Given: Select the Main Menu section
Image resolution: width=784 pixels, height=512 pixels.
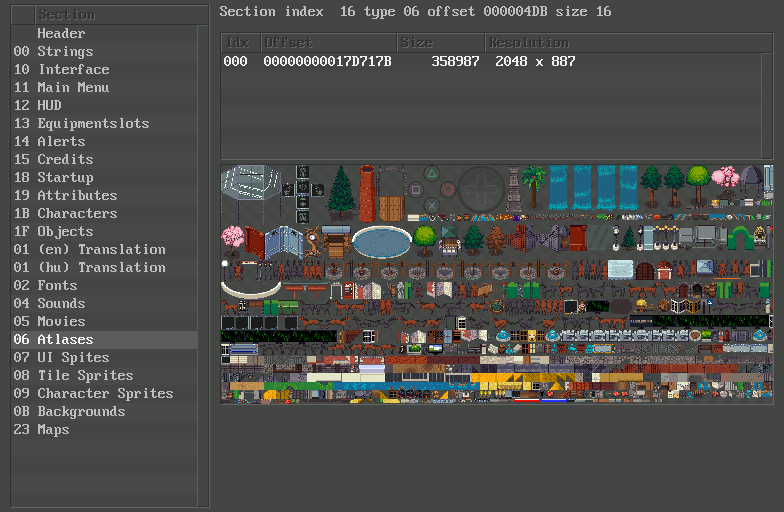Looking at the screenshot, I should [73, 87].
